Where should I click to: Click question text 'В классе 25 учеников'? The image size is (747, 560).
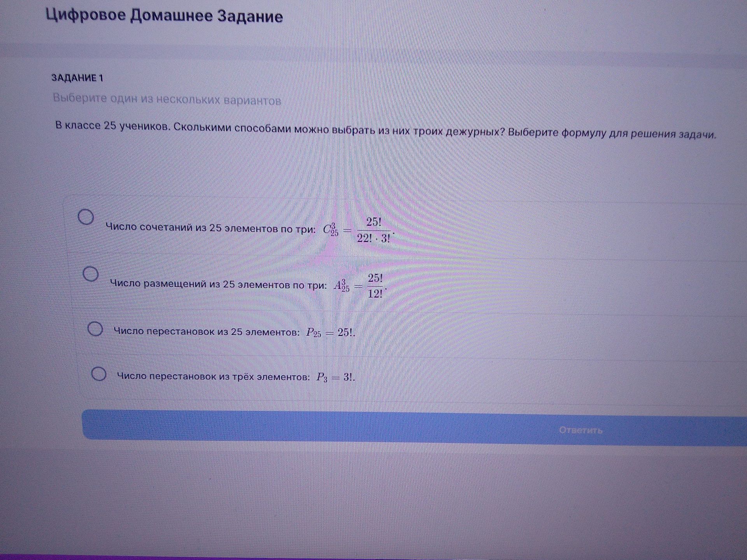click(x=113, y=126)
